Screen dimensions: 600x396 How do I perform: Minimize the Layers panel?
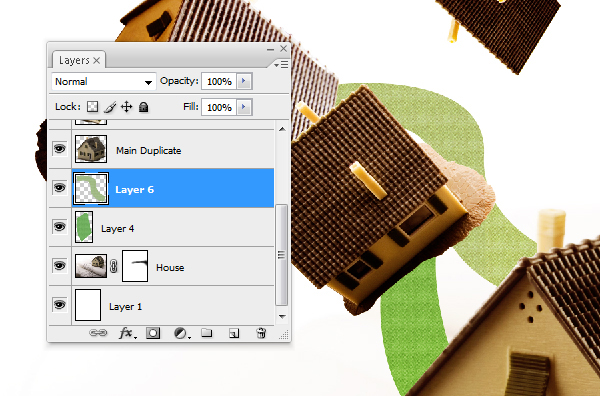[x=270, y=49]
